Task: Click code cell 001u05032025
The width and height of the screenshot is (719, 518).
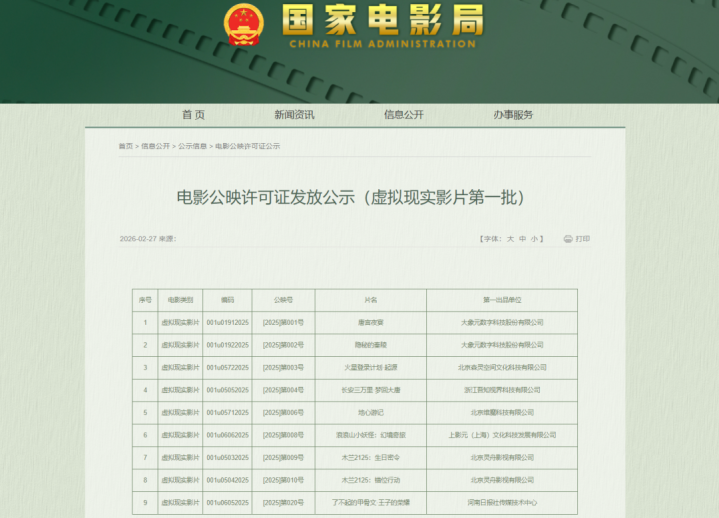Action: tap(227, 457)
